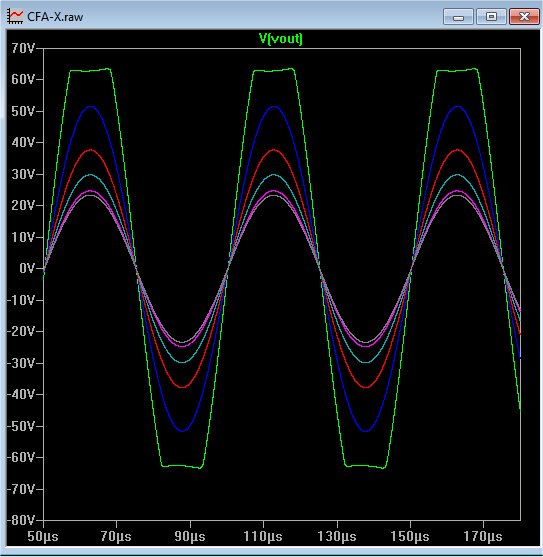Click the 30V vertical axis label

click(23, 174)
